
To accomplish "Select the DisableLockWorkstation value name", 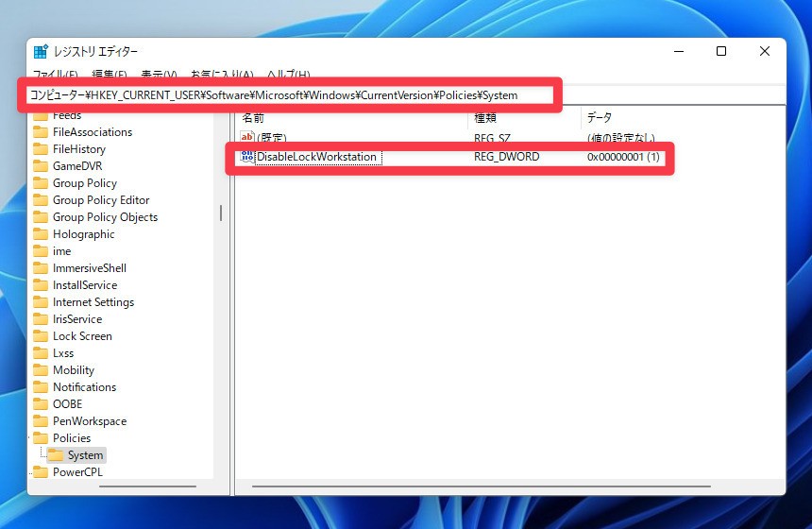I will pos(317,157).
